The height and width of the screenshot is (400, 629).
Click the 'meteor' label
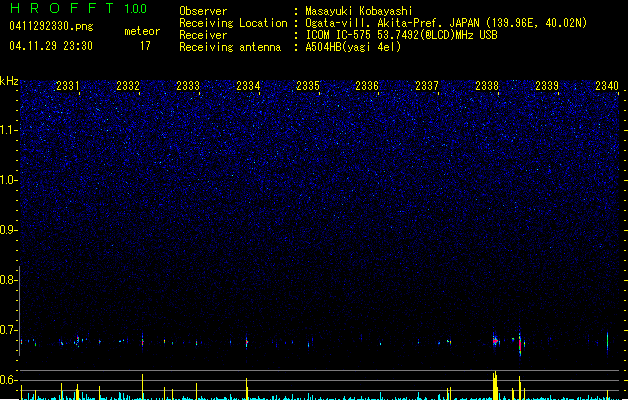(x=142, y=31)
